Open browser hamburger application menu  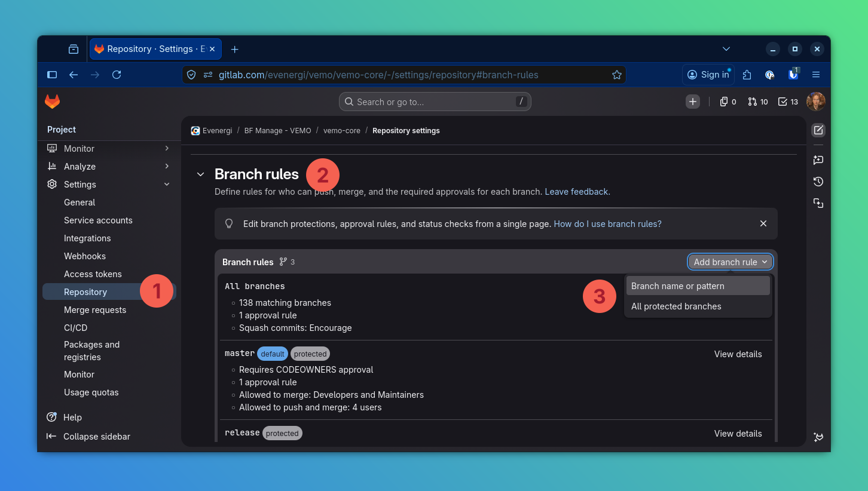pyautogui.click(x=816, y=75)
